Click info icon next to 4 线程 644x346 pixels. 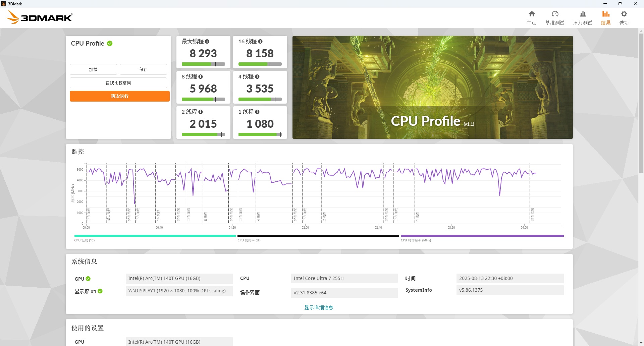pos(257,76)
